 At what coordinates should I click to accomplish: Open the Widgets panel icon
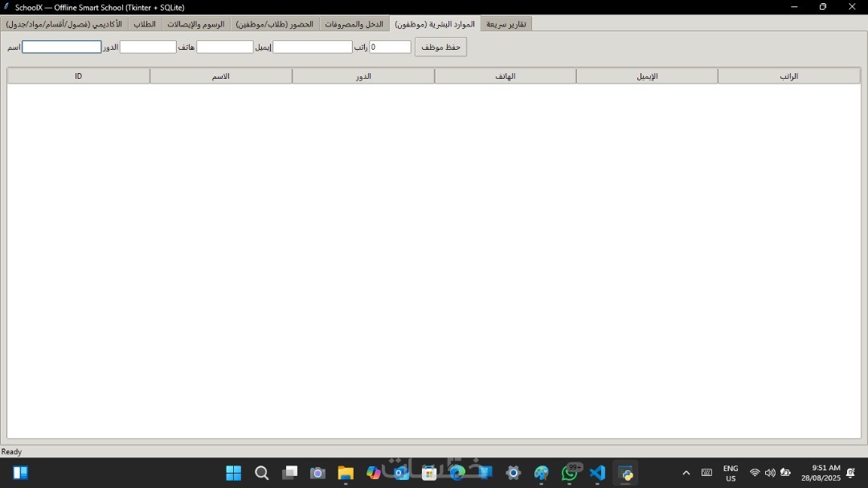pos(20,473)
